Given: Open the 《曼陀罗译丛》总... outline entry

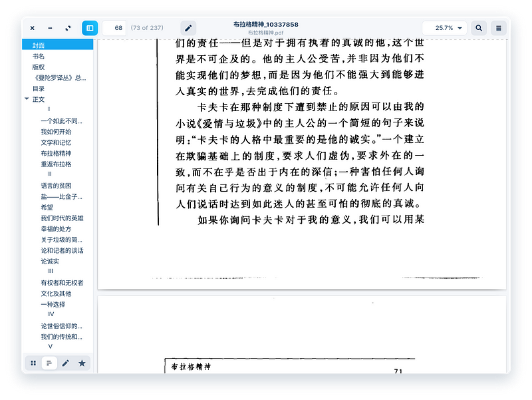Looking at the screenshot, I should pos(58,78).
